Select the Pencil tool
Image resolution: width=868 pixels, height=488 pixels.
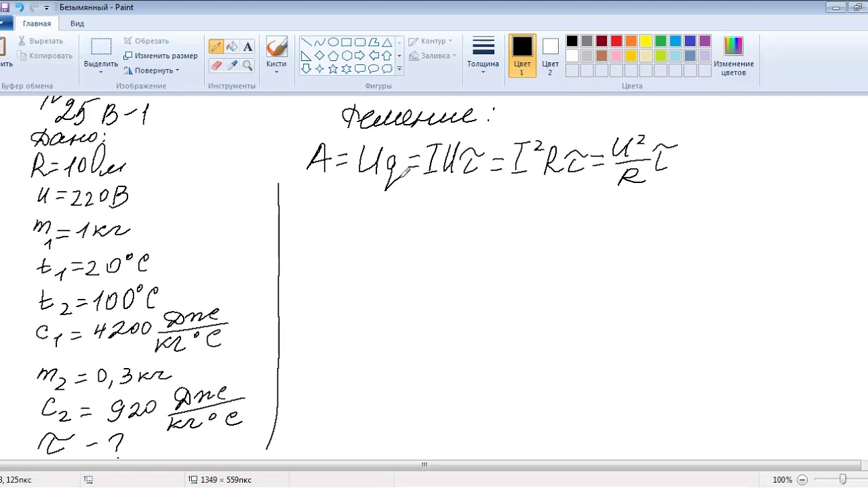click(x=216, y=47)
